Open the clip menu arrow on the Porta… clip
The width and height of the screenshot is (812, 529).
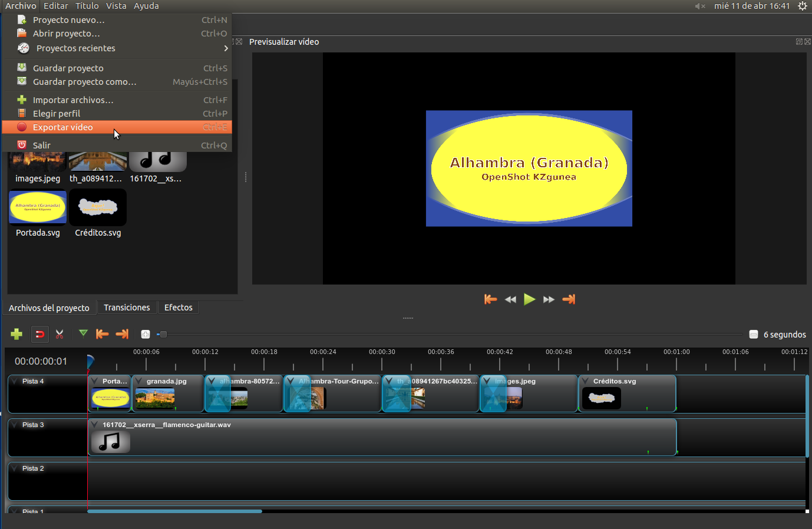click(94, 381)
